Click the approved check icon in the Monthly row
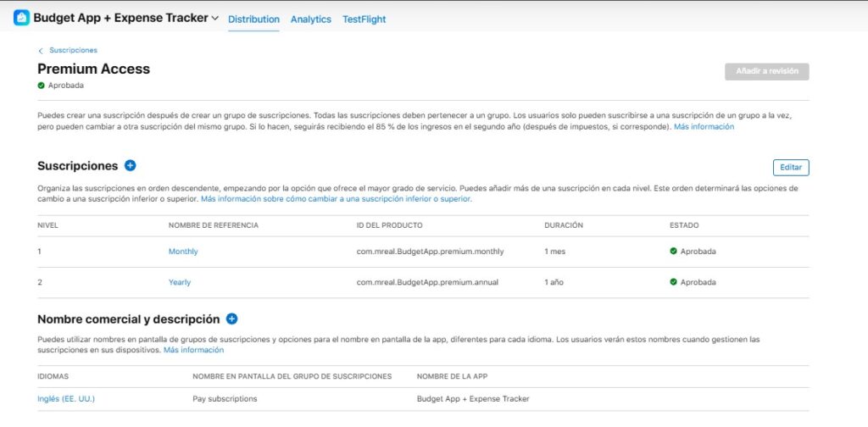Image resolution: width=868 pixels, height=427 pixels. pyautogui.click(x=673, y=251)
